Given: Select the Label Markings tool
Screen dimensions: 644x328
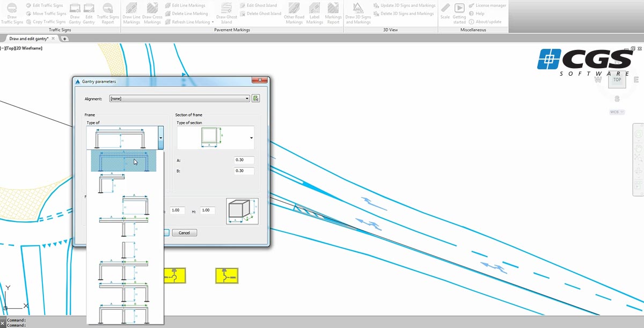Looking at the screenshot, I should (314, 13).
